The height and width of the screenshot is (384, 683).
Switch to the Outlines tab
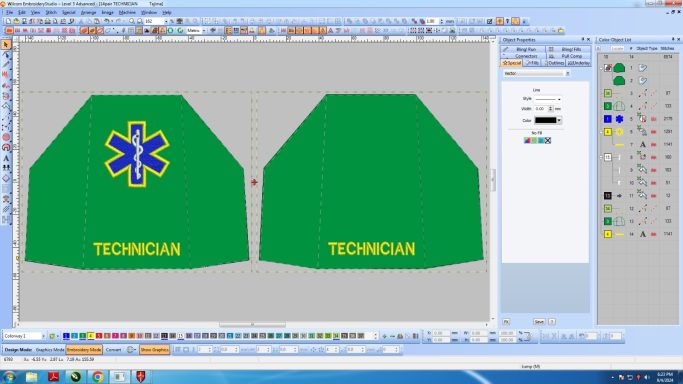(x=554, y=63)
